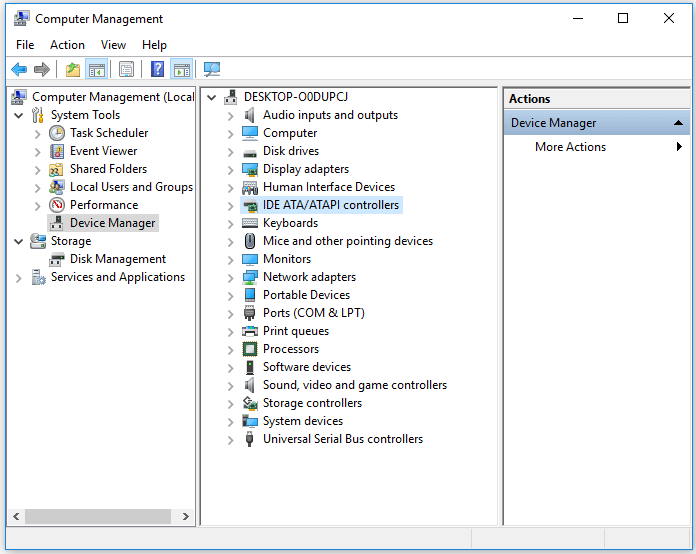Click More Actions in Actions pane

pyautogui.click(x=570, y=147)
